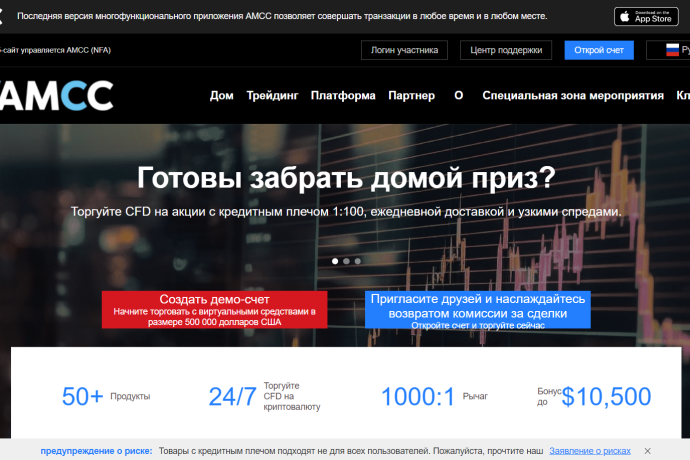Click the предупреждение о риске label
Image resolution: width=690 pixels, height=460 pixels.
96,451
